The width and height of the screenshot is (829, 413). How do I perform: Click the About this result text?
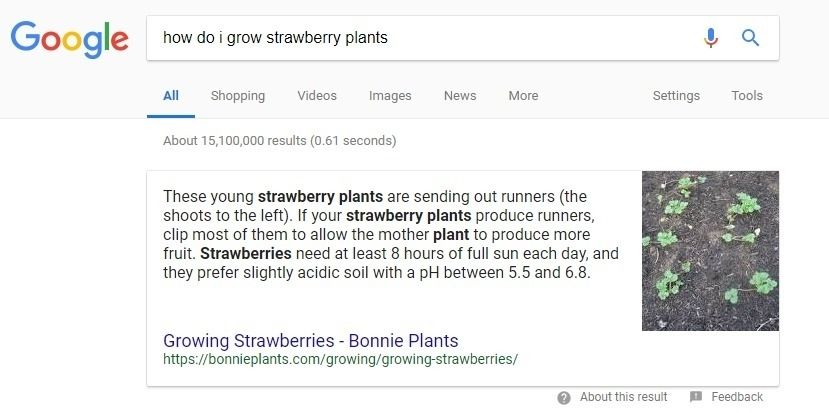(623, 397)
